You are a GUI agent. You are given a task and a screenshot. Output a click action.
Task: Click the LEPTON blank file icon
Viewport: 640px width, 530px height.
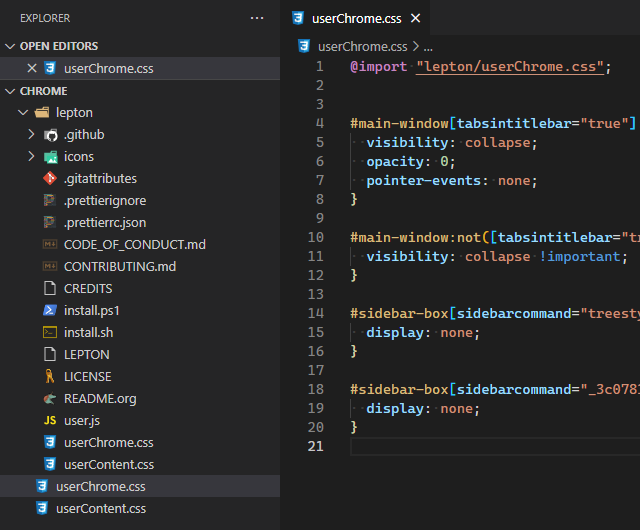click(x=50, y=354)
